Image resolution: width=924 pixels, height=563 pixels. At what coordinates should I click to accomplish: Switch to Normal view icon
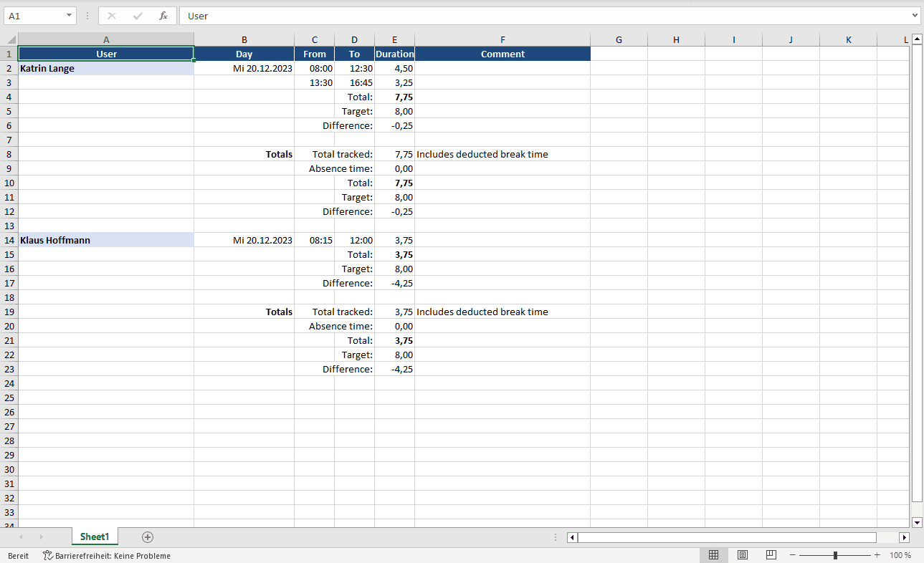coord(713,555)
